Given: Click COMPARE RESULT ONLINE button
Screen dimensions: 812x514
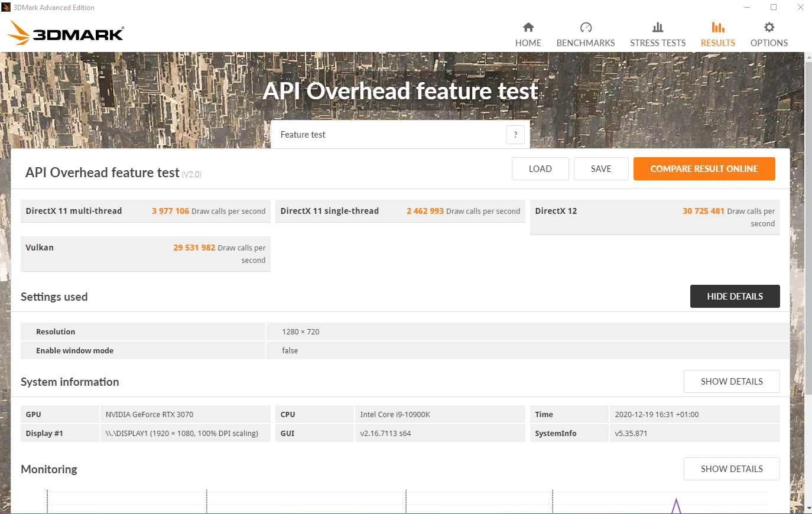Looking at the screenshot, I should 704,169.
